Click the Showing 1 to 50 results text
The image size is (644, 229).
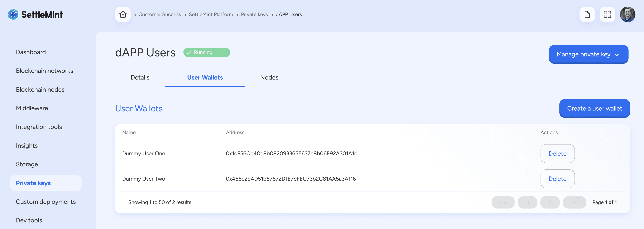(x=159, y=202)
